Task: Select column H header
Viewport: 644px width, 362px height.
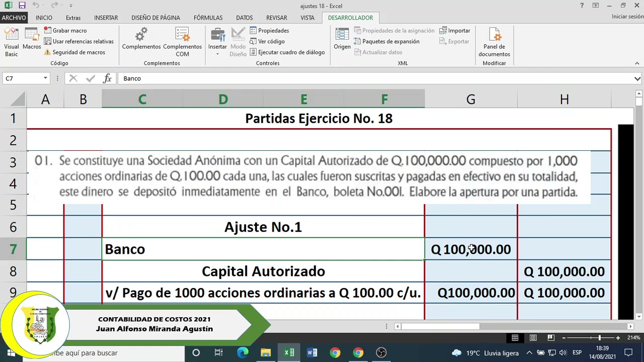Action: [x=565, y=100]
